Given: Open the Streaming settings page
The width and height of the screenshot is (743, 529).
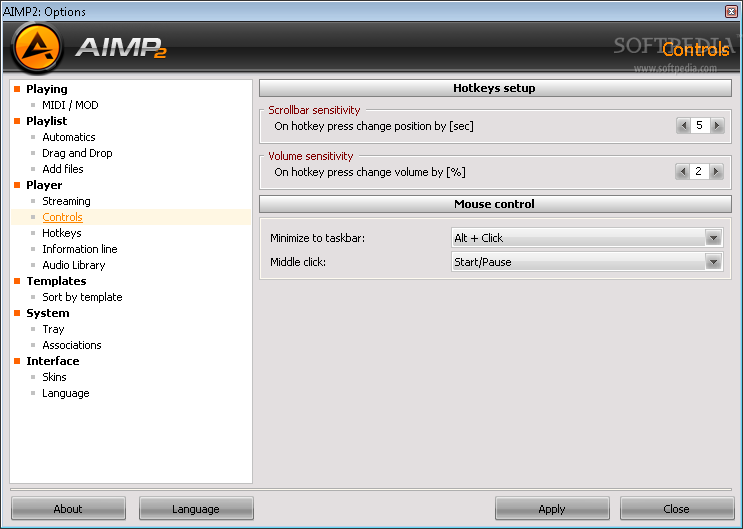Looking at the screenshot, I should coord(66,201).
